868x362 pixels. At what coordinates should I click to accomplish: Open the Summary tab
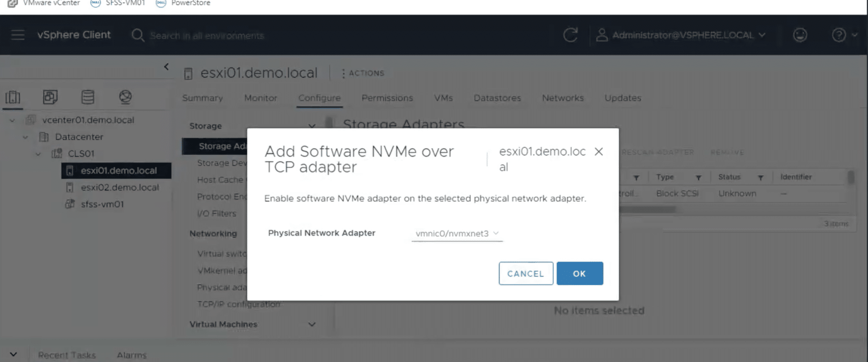coord(203,98)
